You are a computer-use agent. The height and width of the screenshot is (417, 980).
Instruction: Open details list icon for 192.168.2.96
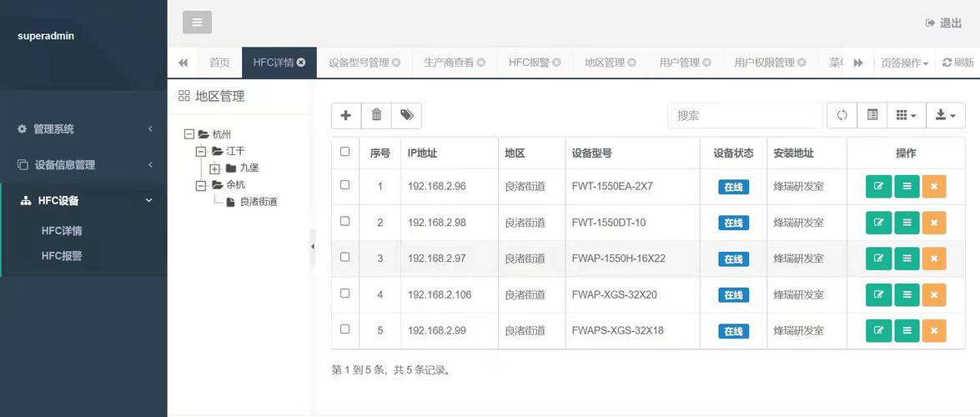[907, 186]
